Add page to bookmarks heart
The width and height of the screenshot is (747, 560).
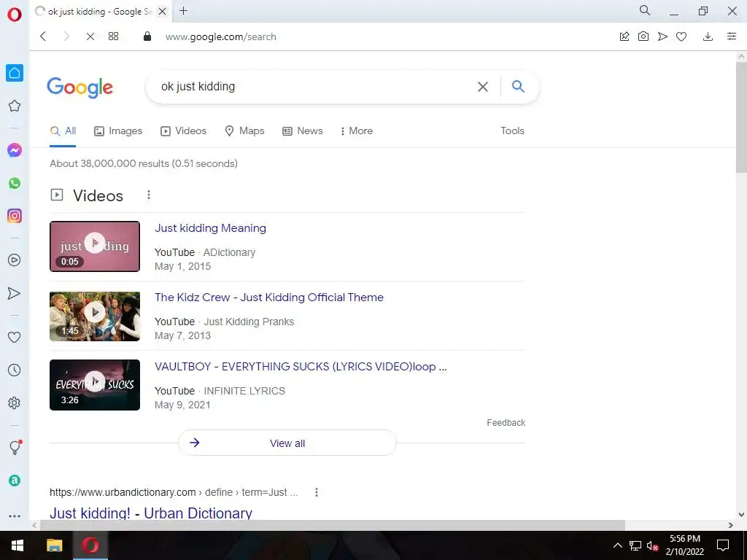click(x=681, y=36)
